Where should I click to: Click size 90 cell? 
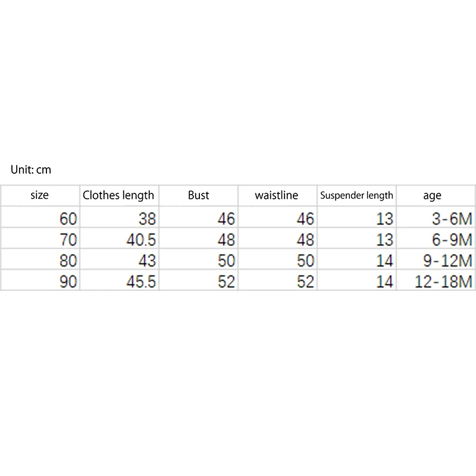tap(68, 281)
